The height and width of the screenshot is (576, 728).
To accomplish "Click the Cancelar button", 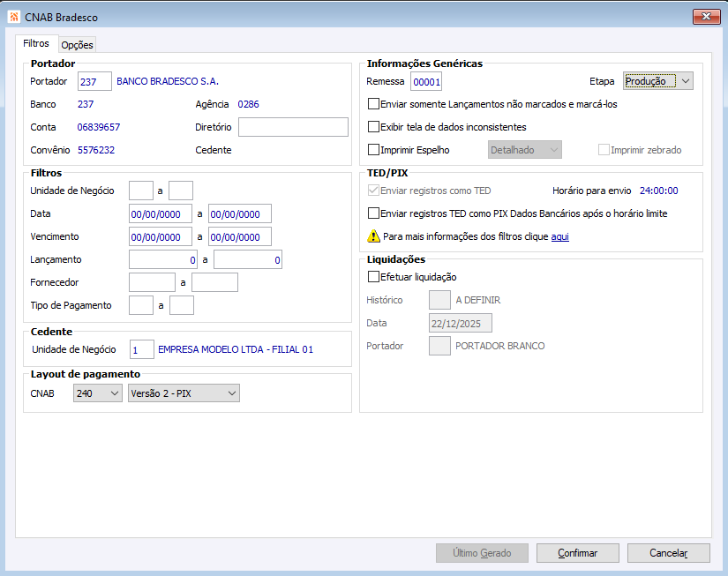I will click(x=669, y=553).
